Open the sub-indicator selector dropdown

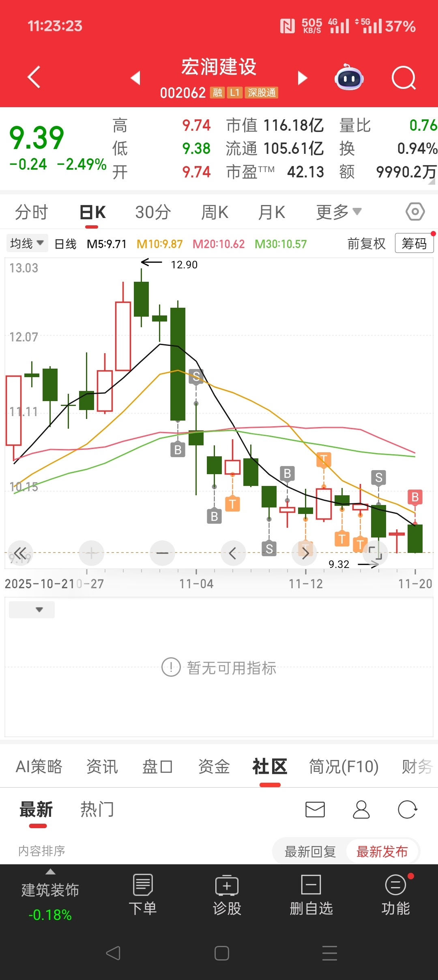pos(32,610)
